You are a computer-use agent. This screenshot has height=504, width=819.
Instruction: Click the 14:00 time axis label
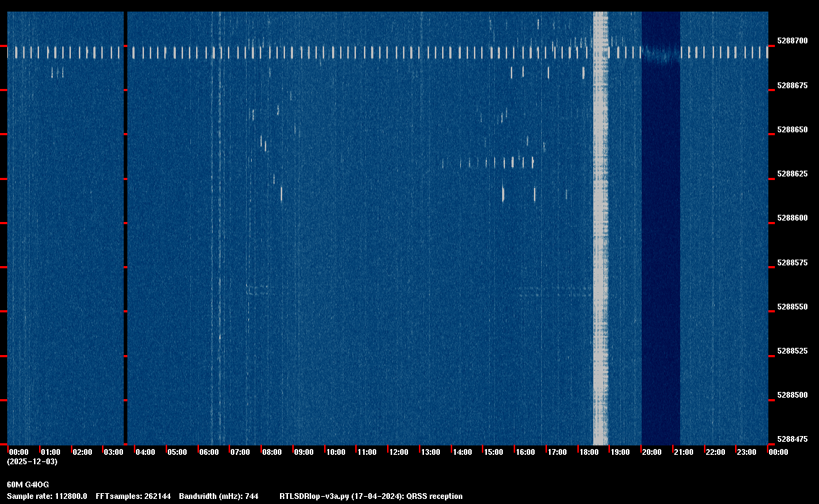click(462, 452)
